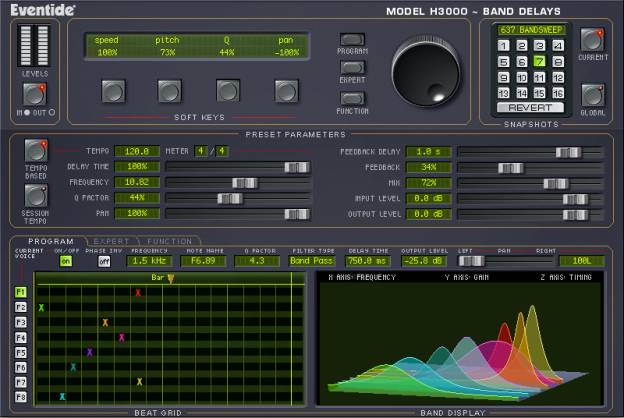Select snapshot 15
This screenshot has width=624, height=418.
tap(539, 93)
